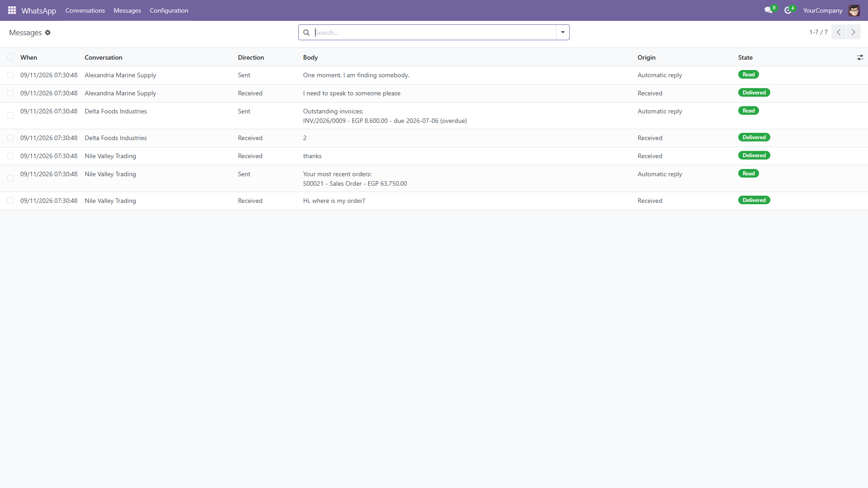The height and width of the screenshot is (488, 868).
Task: Click the Read badge on 'Your most recent orders' row
Action: pos(749,174)
